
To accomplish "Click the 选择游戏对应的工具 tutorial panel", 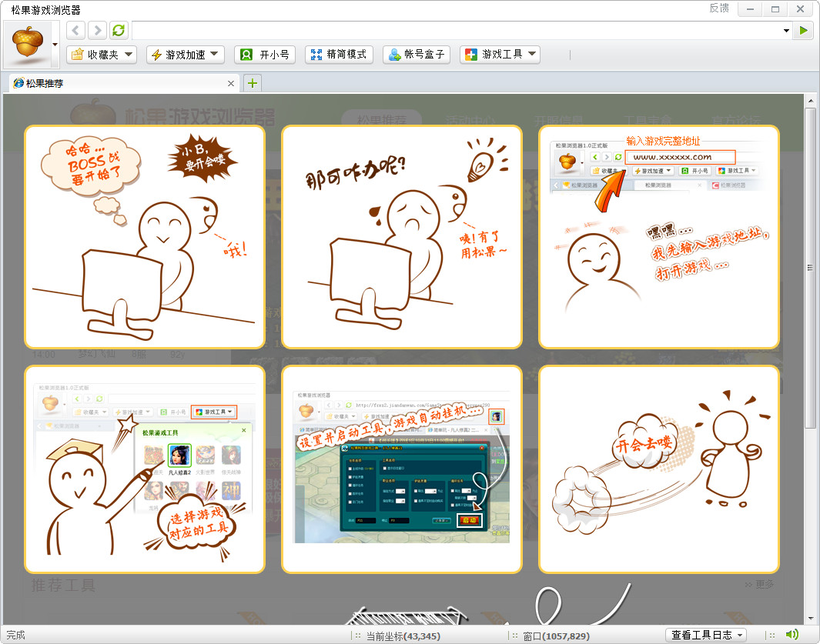I will click(145, 469).
